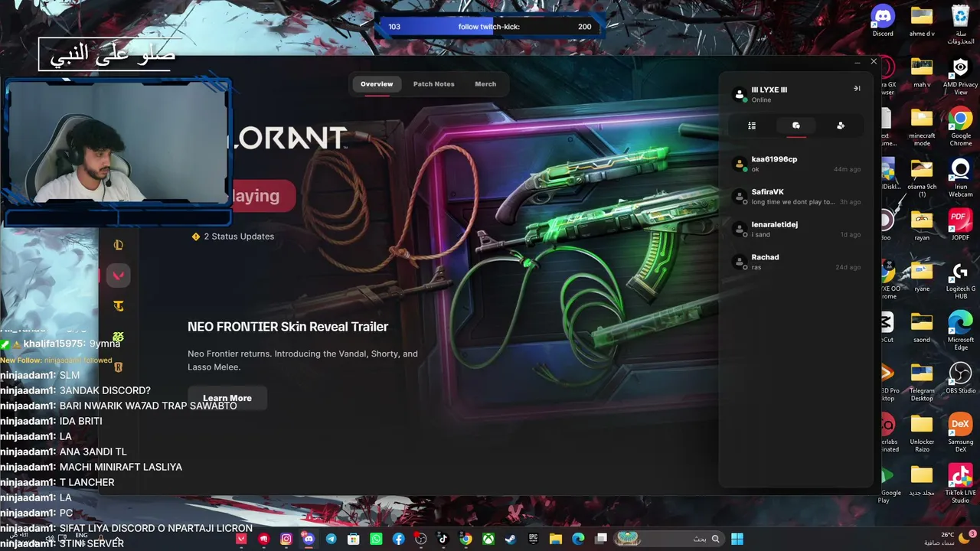Open the Discord desktop shortcut
980x551 pixels.
pyautogui.click(x=883, y=21)
